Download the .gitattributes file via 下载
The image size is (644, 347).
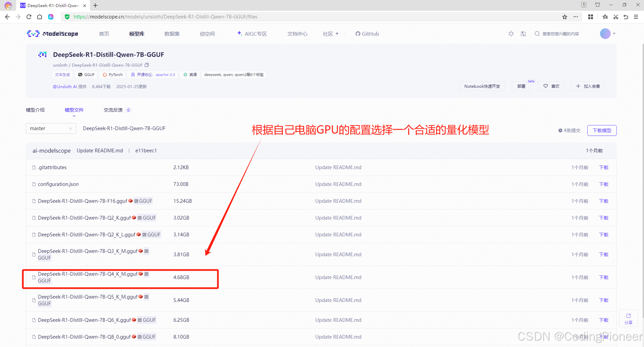click(604, 167)
